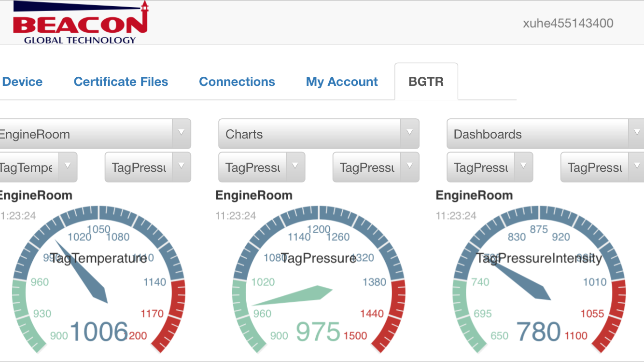Open the Connections tab

[237, 82]
